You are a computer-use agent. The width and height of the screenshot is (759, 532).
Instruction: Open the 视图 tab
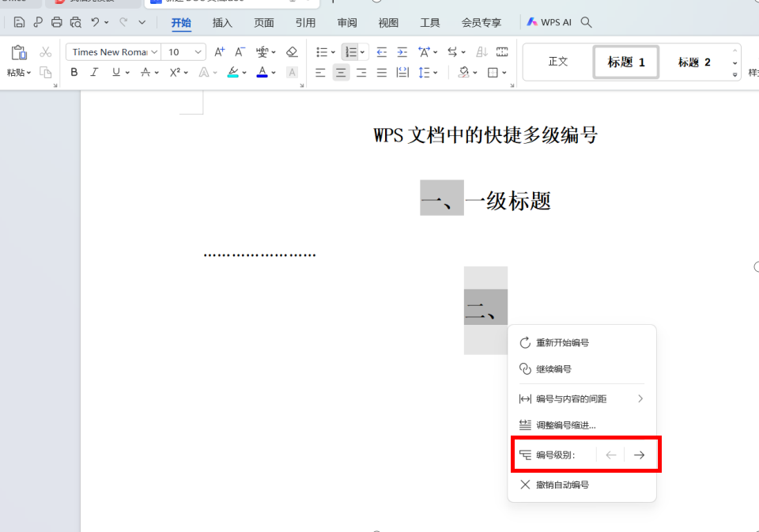pyautogui.click(x=388, y=23)
